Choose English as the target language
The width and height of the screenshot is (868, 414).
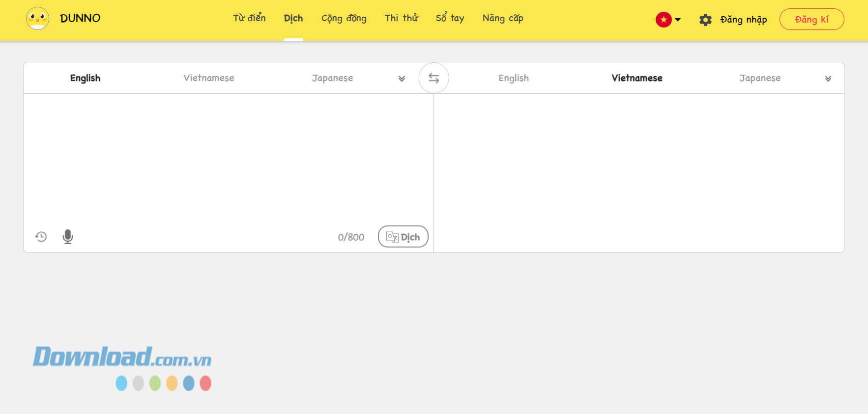coord(513,78)
